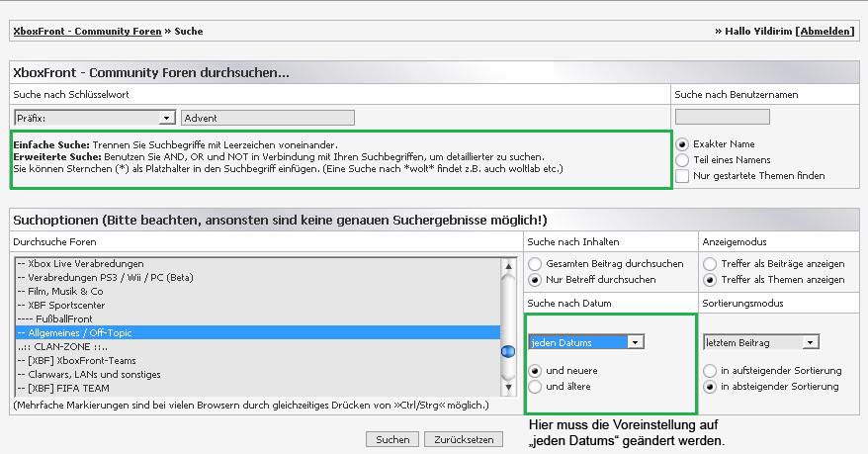This screenshot has height=454, width=868.
Task: Select the Teil eines Namens option
Action: pyautogui.click(x=682, y=159)
